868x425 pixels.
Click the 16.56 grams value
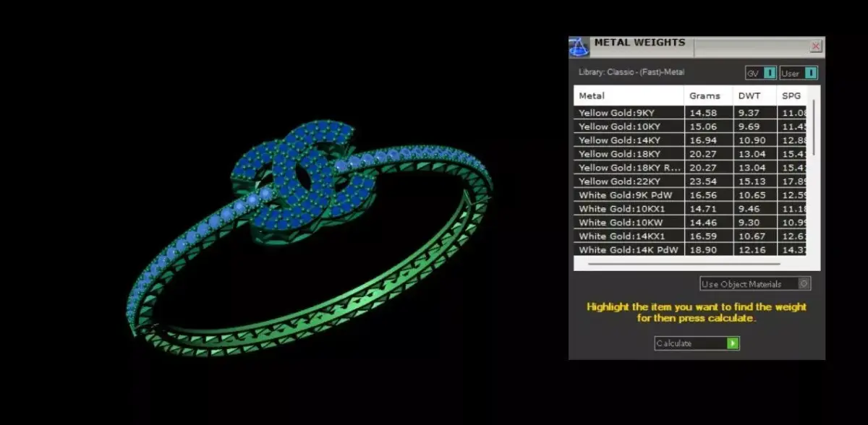tap(704, 195)
